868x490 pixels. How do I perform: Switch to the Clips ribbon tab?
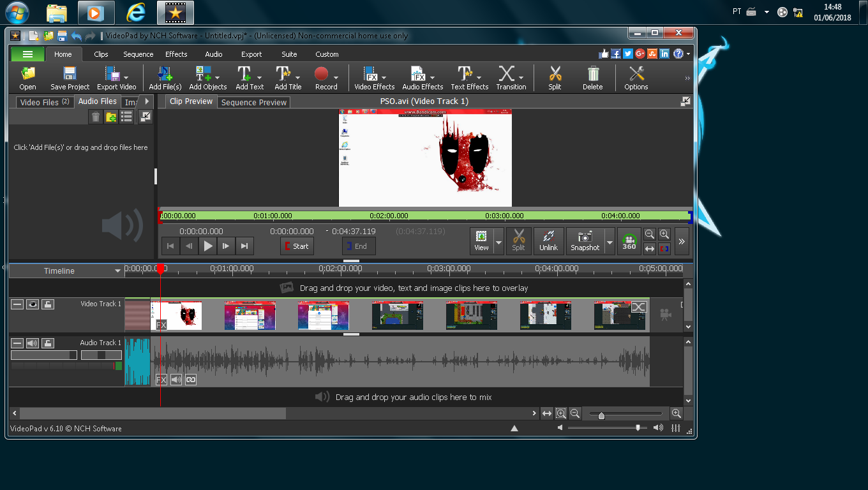coord(101,54)
